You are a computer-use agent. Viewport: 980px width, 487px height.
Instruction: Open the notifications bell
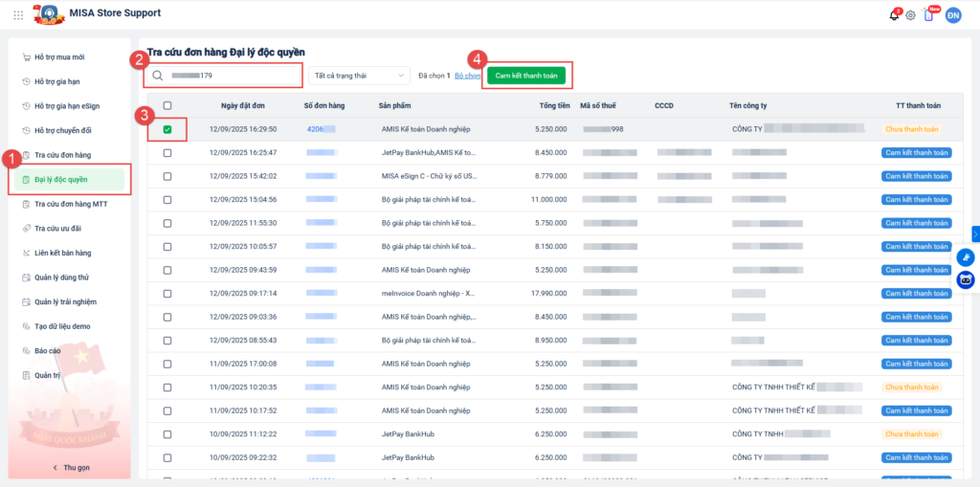click(x=894, y=15)
